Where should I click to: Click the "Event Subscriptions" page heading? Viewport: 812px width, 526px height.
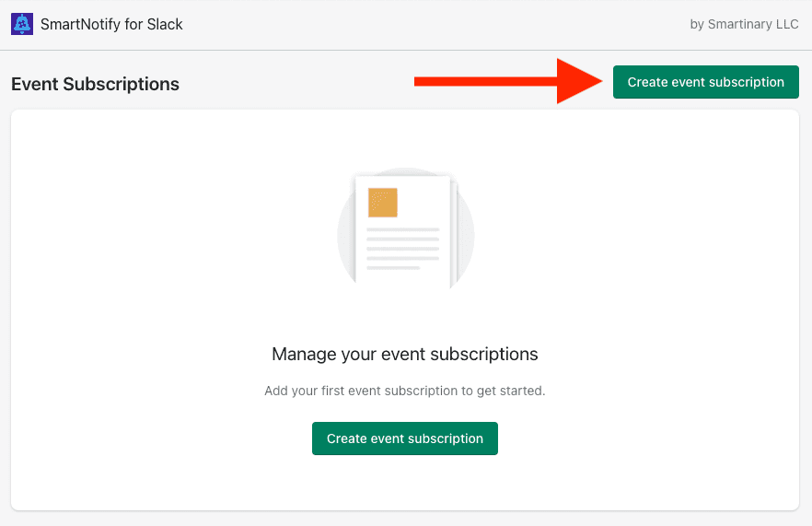(96, 84)
